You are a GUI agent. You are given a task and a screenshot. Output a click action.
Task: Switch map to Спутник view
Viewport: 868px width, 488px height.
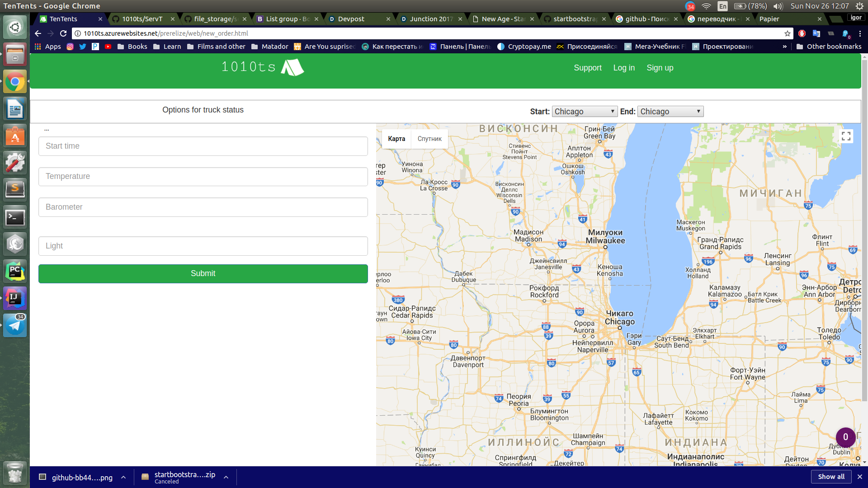click(429, 139)
